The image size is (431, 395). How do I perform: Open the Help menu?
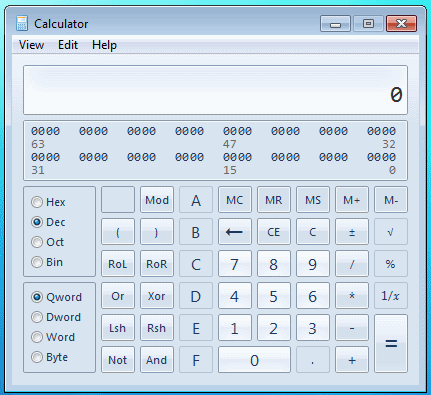(104, 45)
